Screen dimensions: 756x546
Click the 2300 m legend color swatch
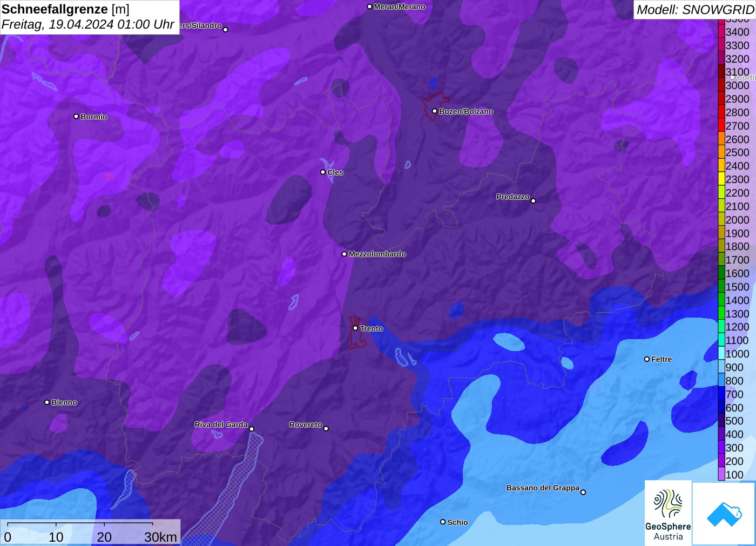click(721, 179)
